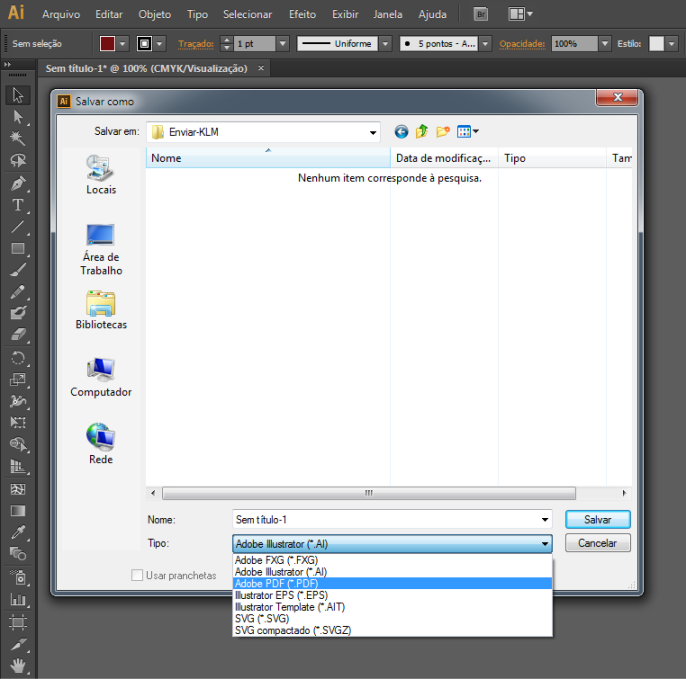
Task: Click the Estilo graphic style swatch
Action: [x=656, y=44]
